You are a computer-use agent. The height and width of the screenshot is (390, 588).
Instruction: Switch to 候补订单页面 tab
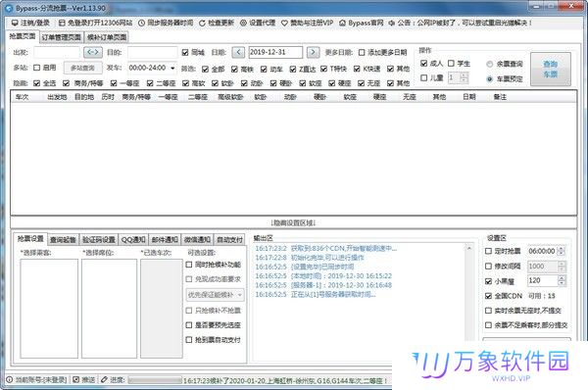[x=107, y=37]
